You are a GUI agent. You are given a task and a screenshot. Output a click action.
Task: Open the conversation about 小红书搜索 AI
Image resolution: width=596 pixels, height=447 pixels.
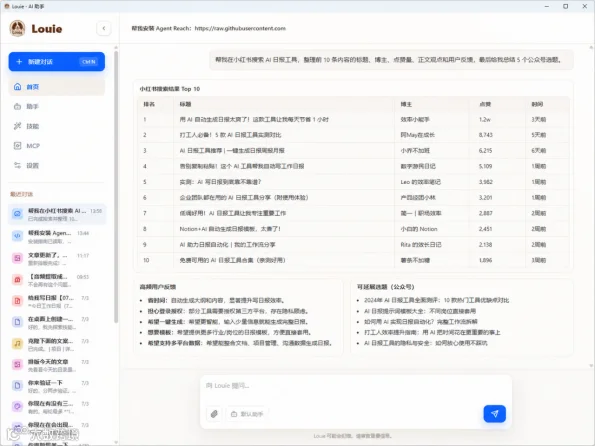point(57,214)
